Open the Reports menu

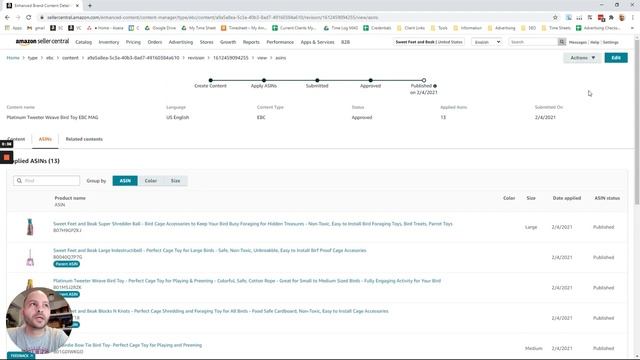(251, 42)
